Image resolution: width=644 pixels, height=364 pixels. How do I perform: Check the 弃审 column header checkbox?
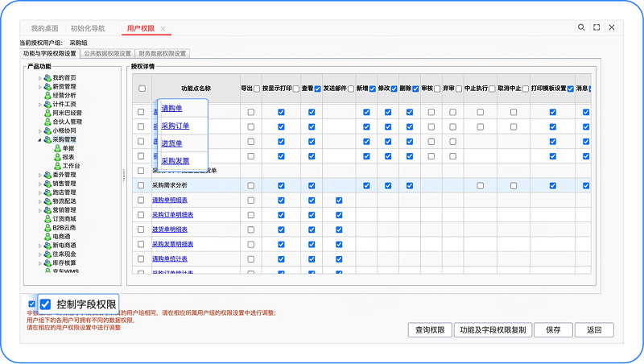459,89
